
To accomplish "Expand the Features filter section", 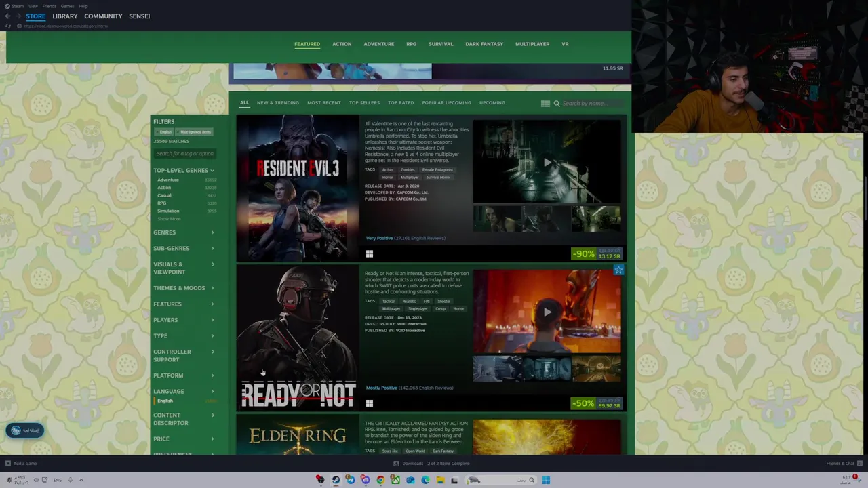I will 184,304.
